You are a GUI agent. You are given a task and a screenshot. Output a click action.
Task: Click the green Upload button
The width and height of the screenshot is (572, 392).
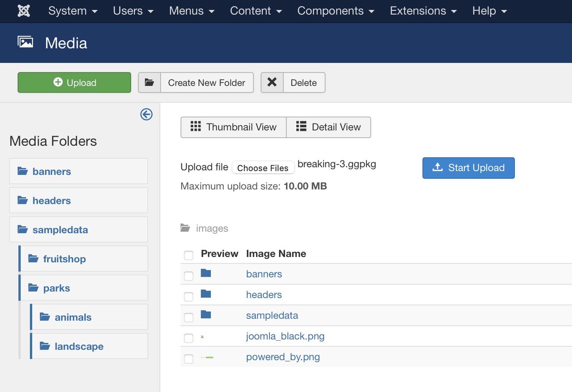pos(74,83)
